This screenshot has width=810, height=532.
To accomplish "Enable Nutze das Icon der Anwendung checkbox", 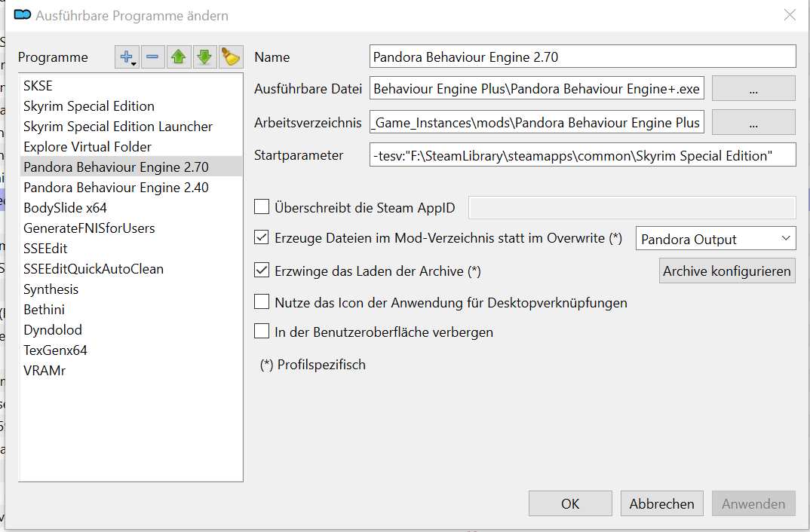I will 262,301.
